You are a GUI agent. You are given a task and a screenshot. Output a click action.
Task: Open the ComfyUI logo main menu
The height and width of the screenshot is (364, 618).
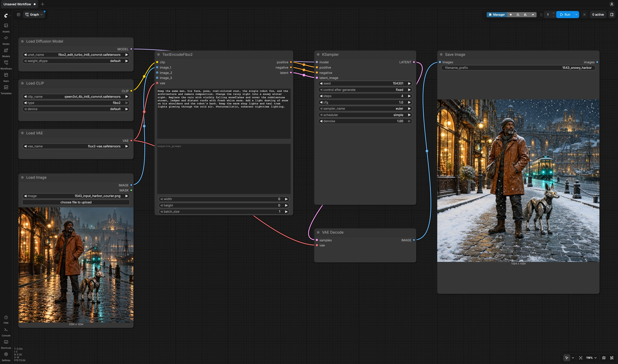7,15
